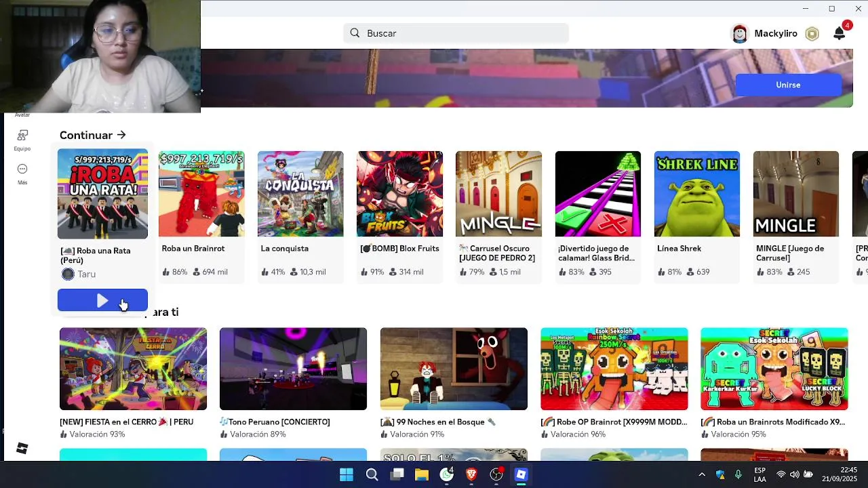This screenshot has height=488, width=868.
Task: Open Roba una Rata thumbnail
Action: tap(102, 194)
